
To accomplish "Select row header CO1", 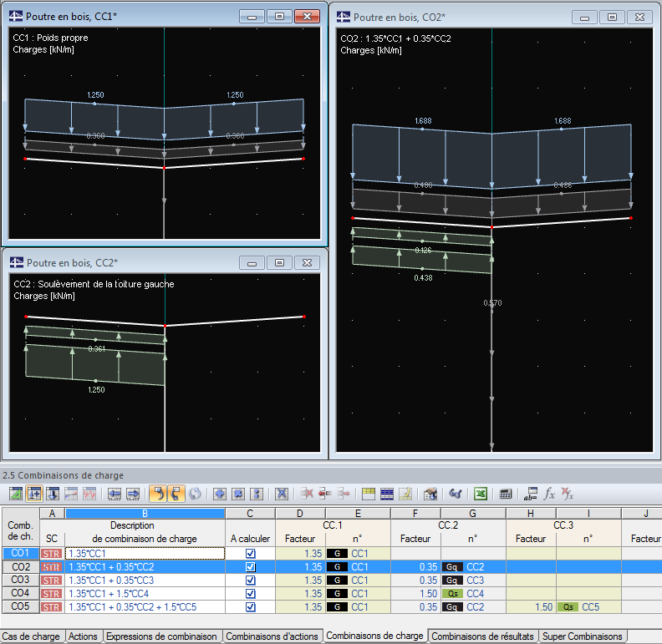I will [x=21, y=553].
